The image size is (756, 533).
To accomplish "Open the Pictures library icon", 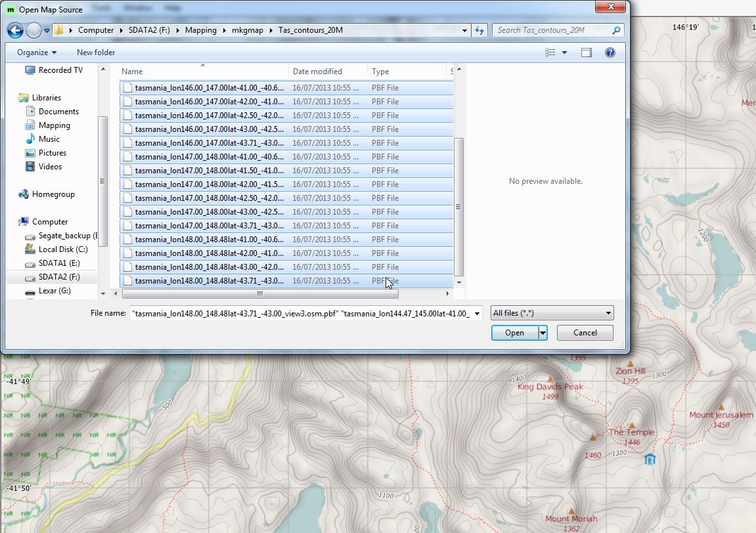I will 30,153.
